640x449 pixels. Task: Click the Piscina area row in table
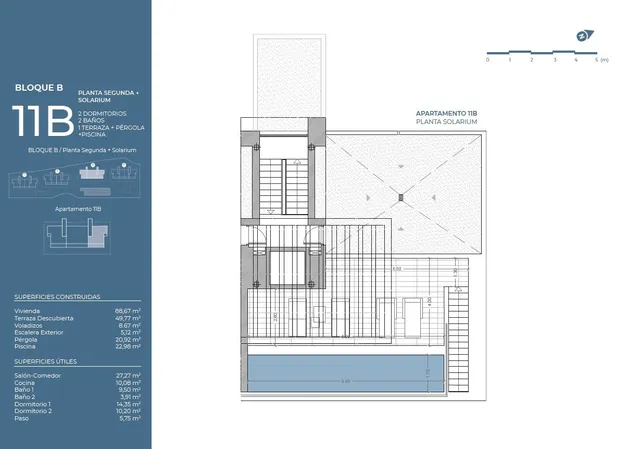[x=77, y=347]
